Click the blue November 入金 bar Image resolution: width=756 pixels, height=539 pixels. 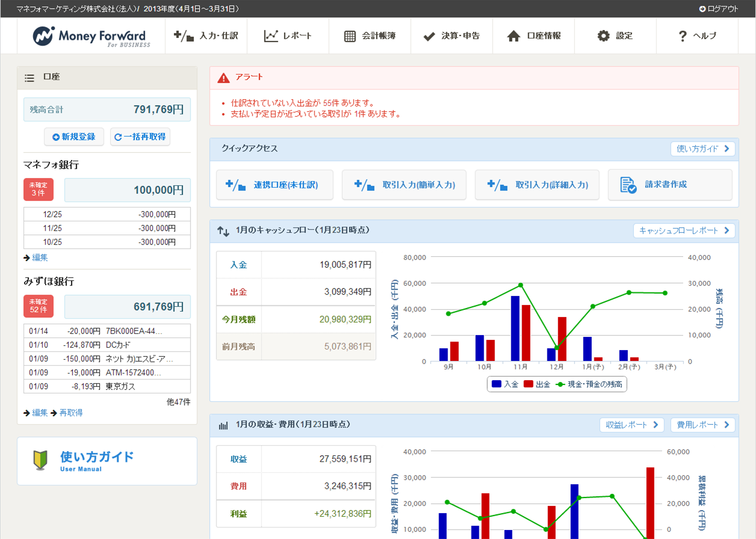pos(515,328)
